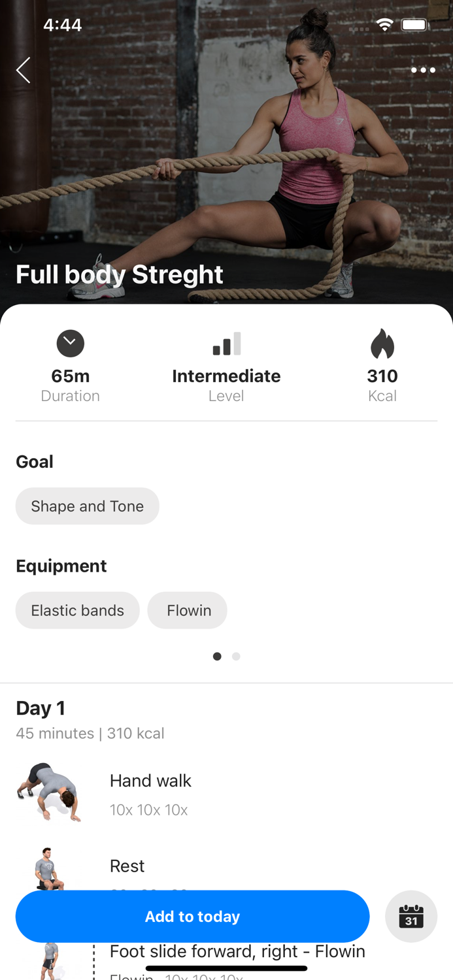Open the calendar icon showing 31
This screenshot has width=453, height=980.
[411, 916]
